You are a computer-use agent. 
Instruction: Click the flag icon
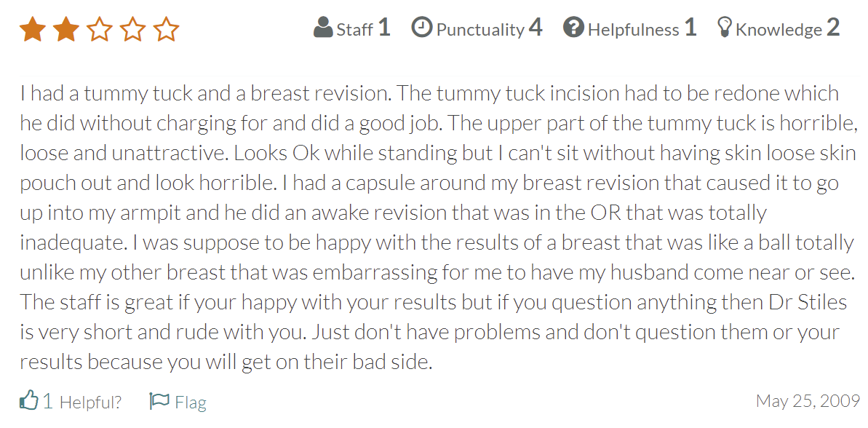(x=159, y=401)
